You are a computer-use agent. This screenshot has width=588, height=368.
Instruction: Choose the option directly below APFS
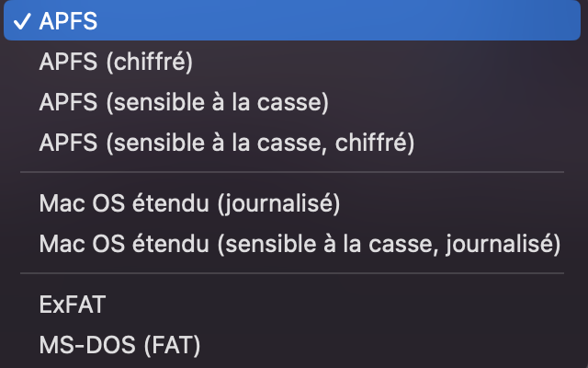tap(116, 62)
